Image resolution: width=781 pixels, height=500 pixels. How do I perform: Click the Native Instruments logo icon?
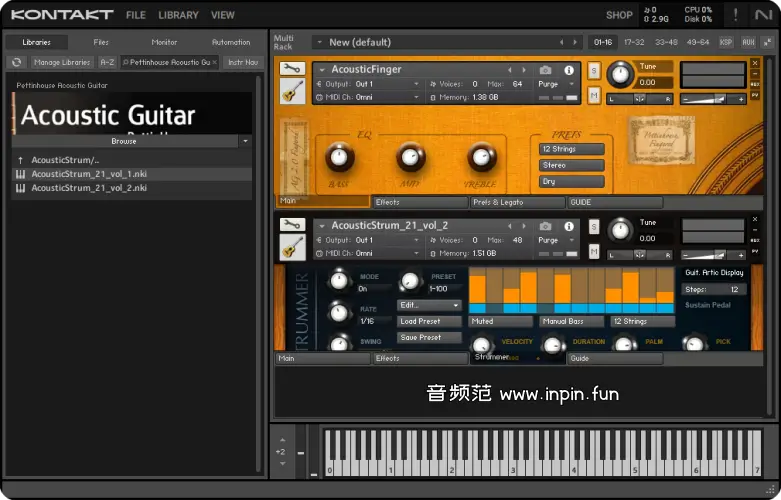pyautogui.click(x=764, y=15)
